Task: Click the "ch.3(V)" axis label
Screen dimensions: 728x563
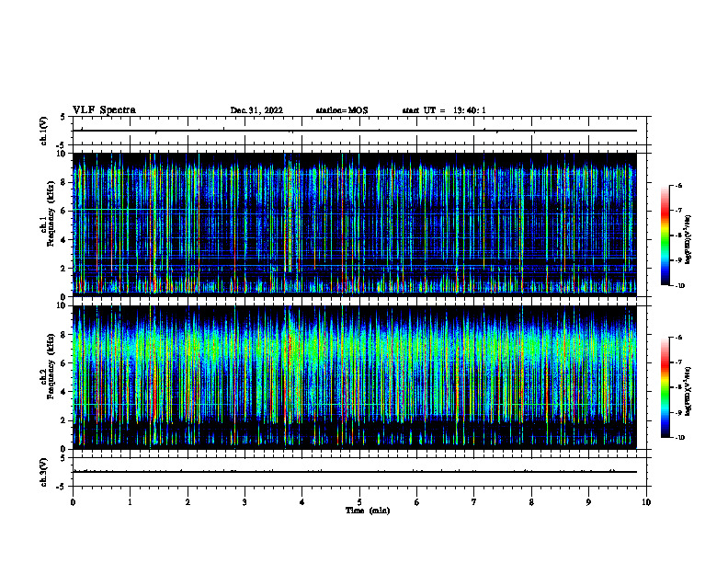Action: click(44, 472)
